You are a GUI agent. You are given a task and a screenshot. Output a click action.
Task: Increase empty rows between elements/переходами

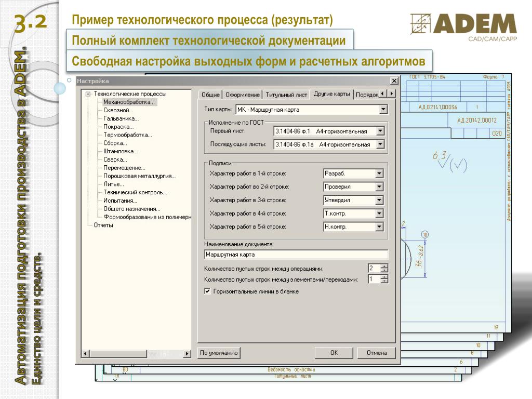384,277
